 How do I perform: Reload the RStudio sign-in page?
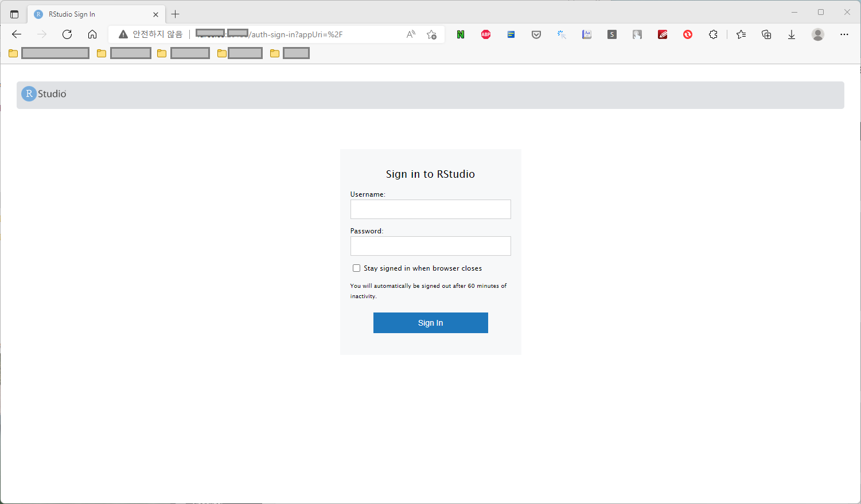(67, 34)
